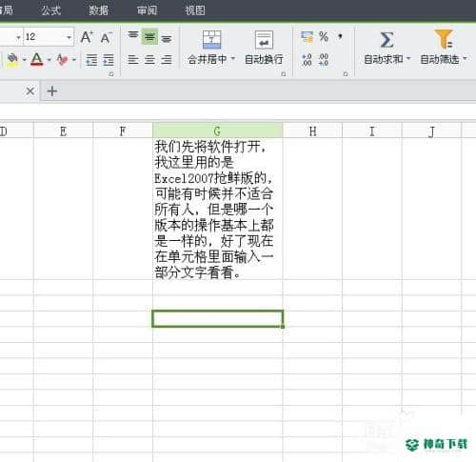Image resolution: width=476 pixels, height=462 pixels.
Task: Expand font color dropdown arrow
Action: tap(49, 60)
